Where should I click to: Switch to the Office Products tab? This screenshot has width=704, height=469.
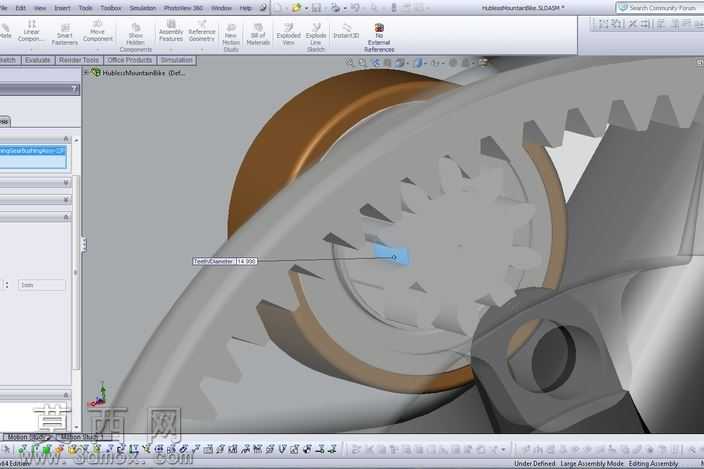click(130, 60)
